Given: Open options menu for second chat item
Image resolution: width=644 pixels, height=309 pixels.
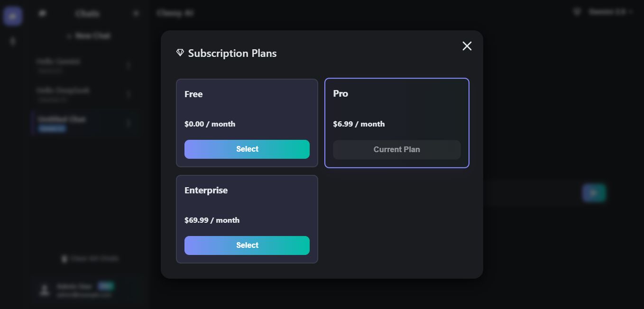Looking at the screenshot, I should [x=129, y=94].
